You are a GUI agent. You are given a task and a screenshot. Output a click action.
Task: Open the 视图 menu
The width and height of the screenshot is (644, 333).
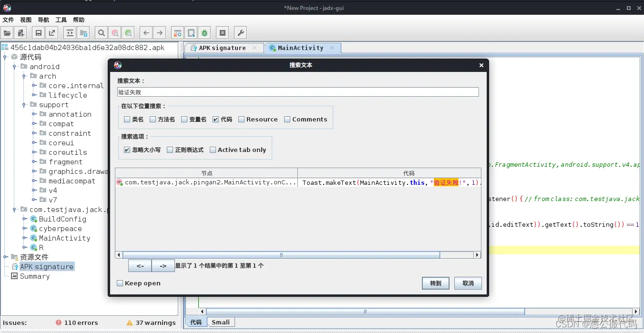[26, 20]
